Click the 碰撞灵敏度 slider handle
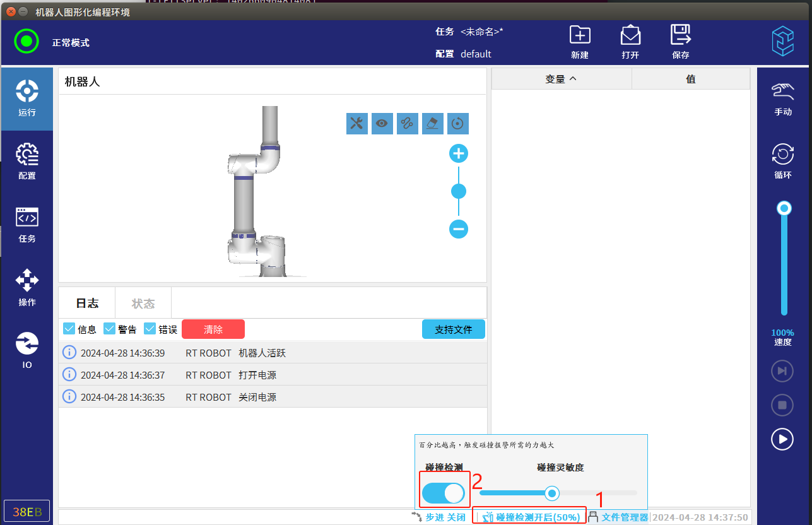812x525 pixels. pos(552,493)
